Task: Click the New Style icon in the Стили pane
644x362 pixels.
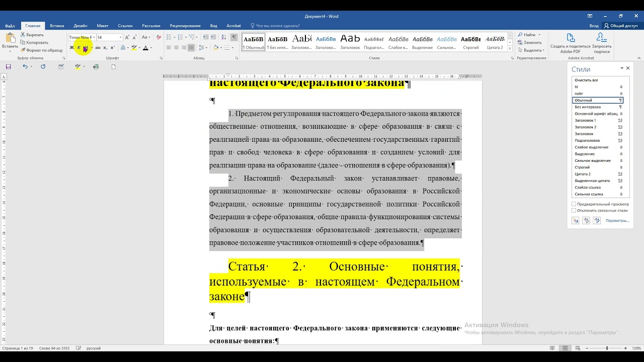Action: point(576,220)
